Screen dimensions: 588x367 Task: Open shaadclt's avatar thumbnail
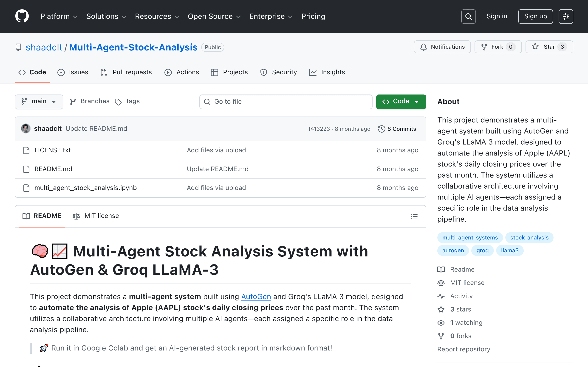tap(25, 129)
